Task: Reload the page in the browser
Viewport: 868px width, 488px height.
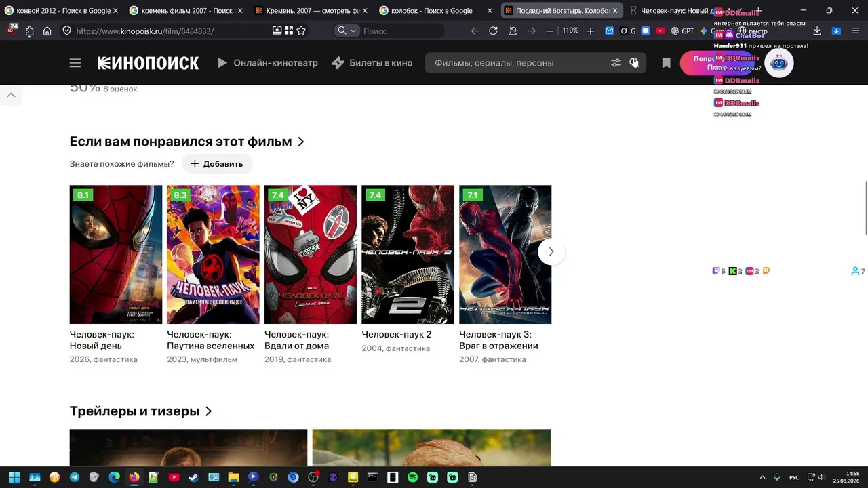Action: [x=493, y=30]
